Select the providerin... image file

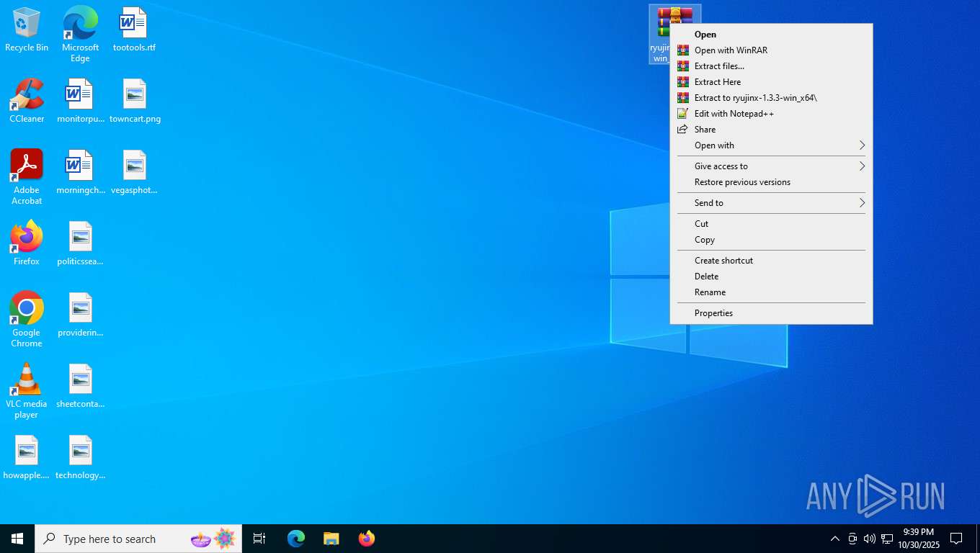point(80,315)
